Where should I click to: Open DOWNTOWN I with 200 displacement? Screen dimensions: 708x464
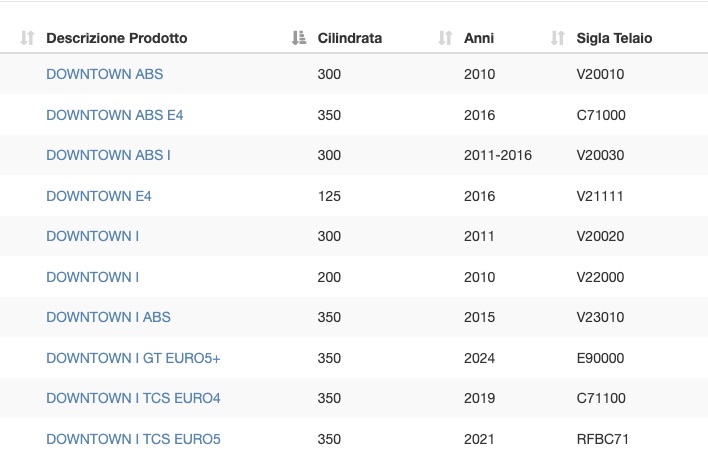click(x=93, y=277)
